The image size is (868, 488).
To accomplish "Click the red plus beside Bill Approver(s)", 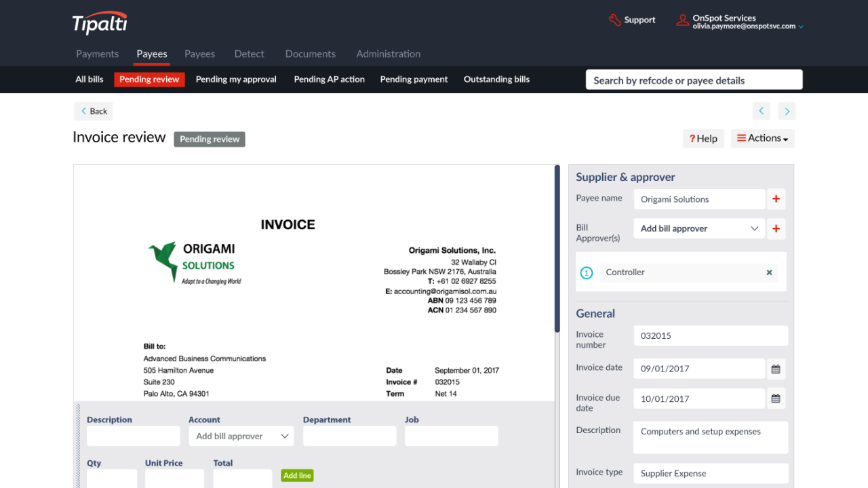I will (x=776, y=228).
